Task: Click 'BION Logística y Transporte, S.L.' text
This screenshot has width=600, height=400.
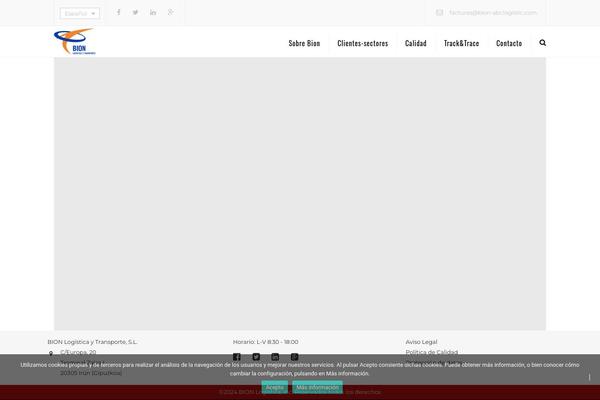Action: [92, 342]
